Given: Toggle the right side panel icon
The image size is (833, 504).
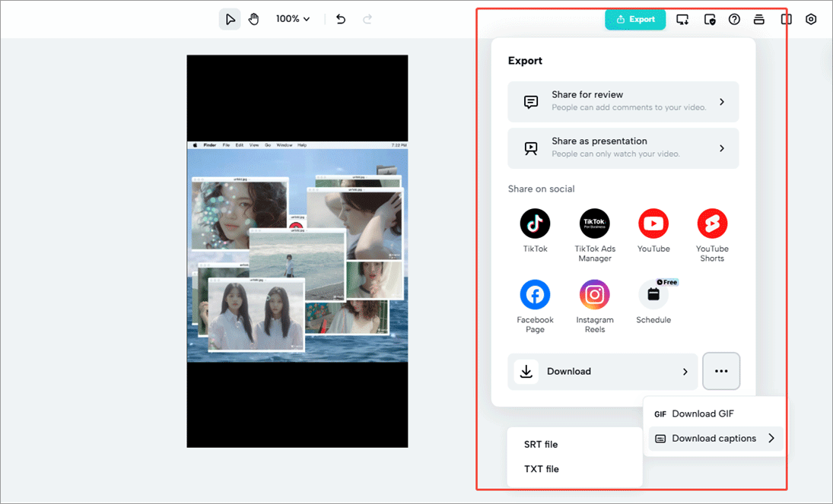Looking at the screenshot, I should coord(786,19).
